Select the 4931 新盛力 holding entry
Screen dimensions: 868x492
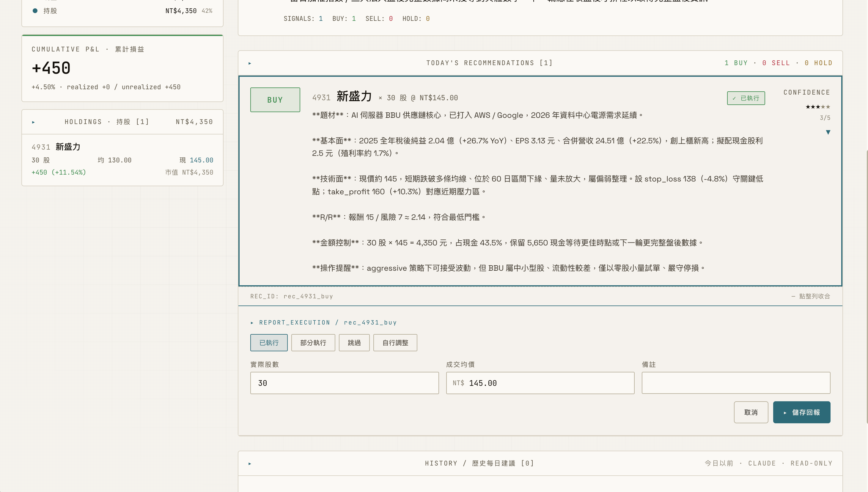[122, 159]
